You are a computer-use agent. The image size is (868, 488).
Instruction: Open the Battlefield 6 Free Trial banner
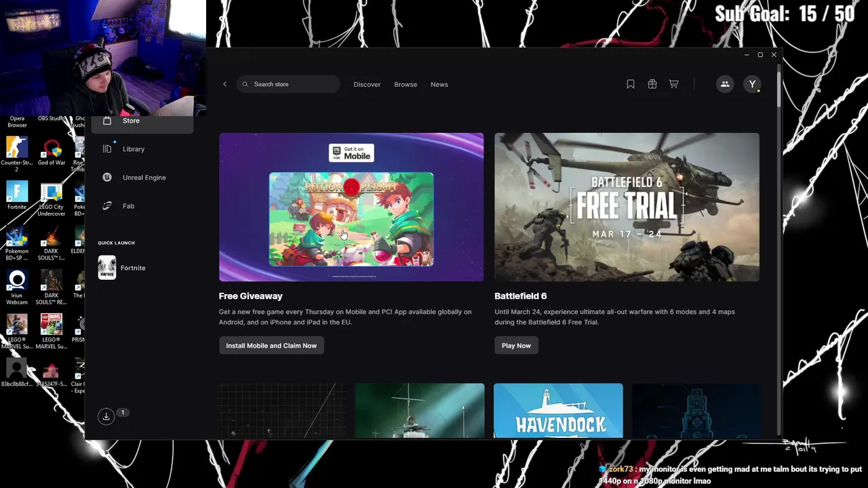click(x=627, y=207)
